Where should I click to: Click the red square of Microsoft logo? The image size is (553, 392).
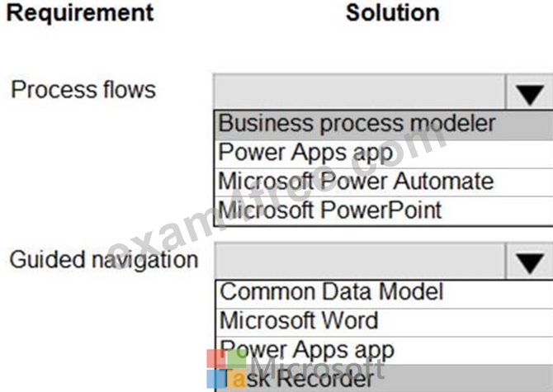(216, 358)
